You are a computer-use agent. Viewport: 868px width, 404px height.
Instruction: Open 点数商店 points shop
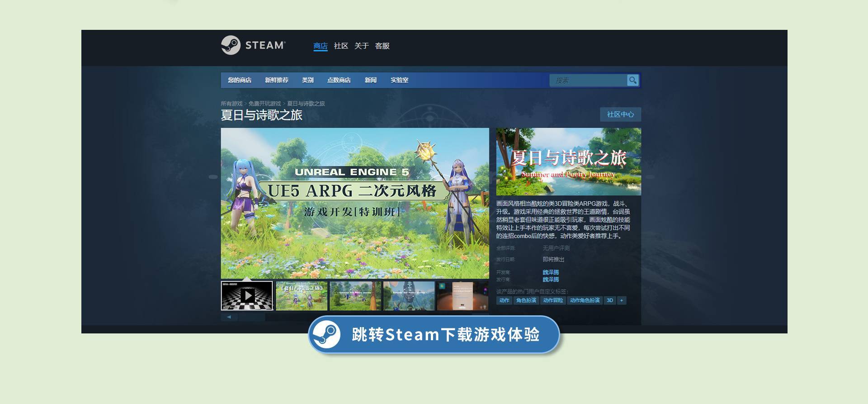(339, 80)
